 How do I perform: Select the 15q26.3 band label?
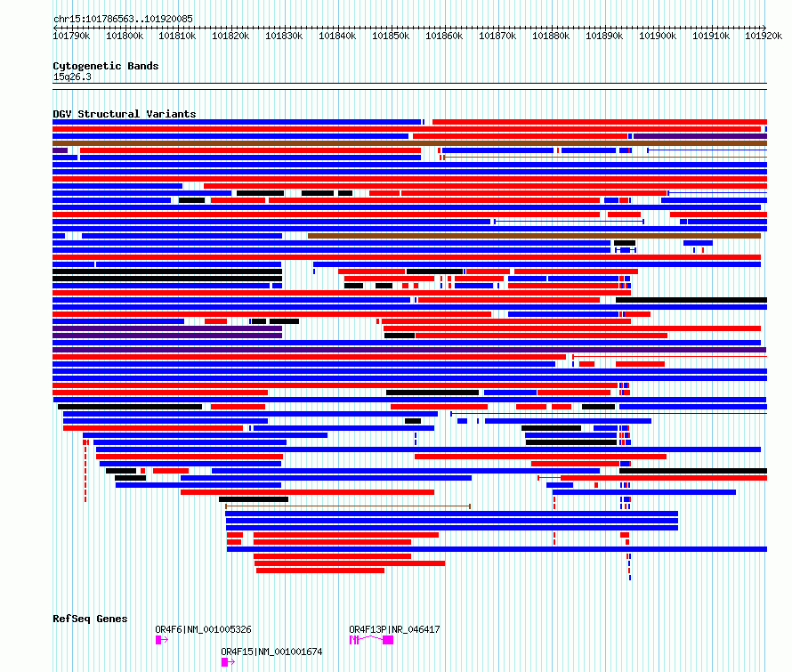click(72, 77)
